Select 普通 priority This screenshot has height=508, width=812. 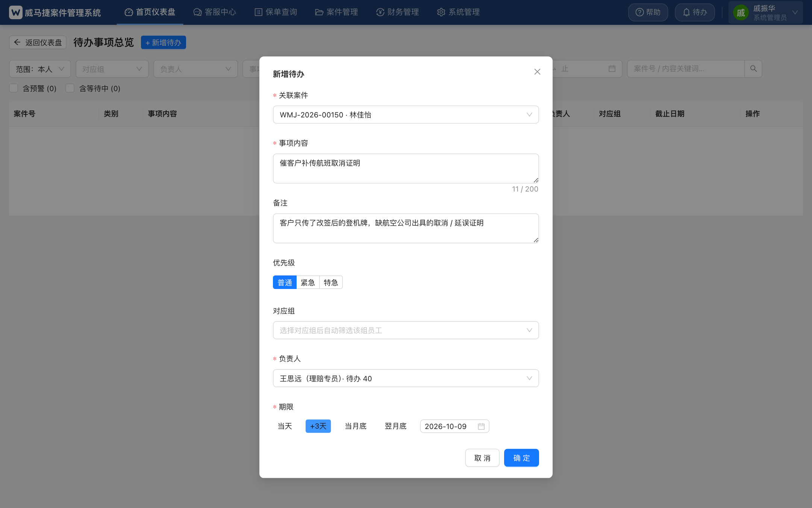pyautogui.click(x=285, y=283)
